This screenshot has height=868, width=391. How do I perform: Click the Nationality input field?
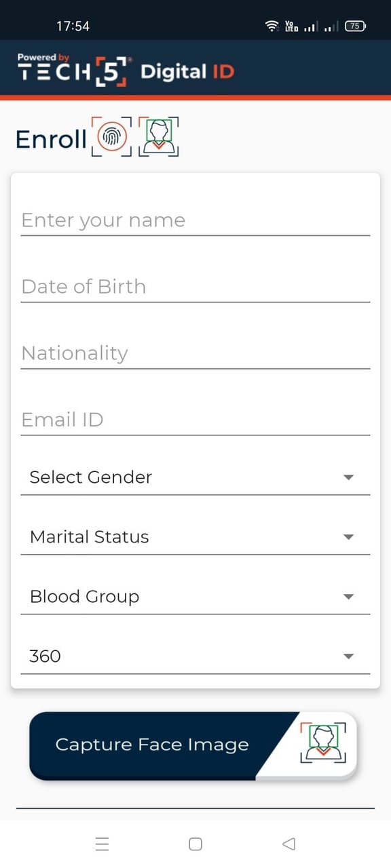point(195,353)
